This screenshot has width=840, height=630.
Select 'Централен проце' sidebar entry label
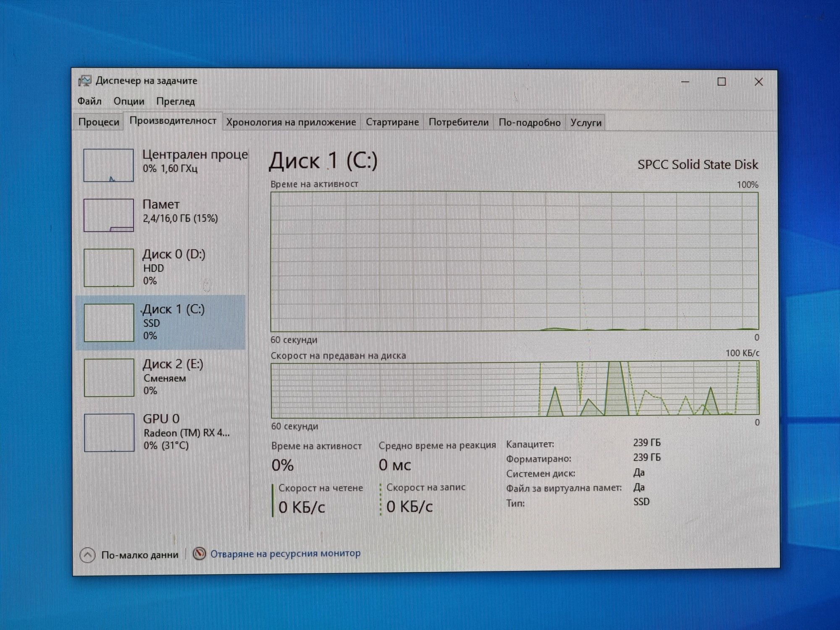195,155
